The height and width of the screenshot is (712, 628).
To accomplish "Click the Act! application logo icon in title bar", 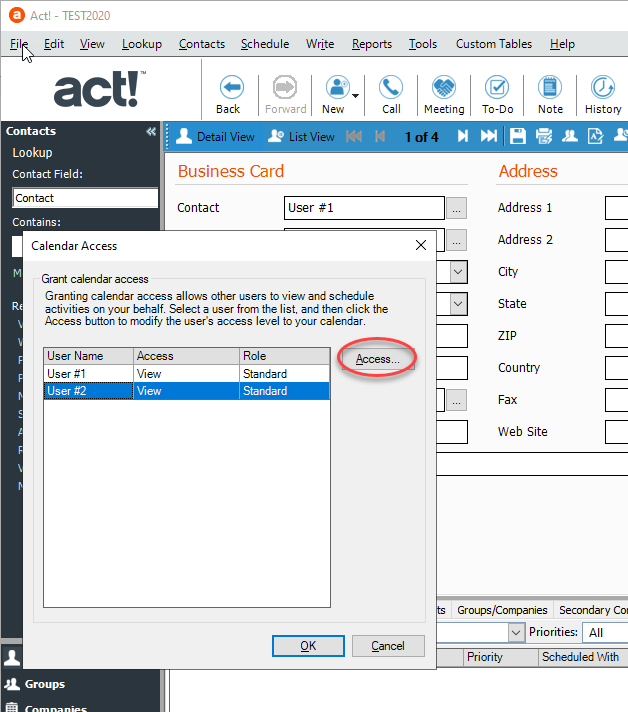I will 17,15.
